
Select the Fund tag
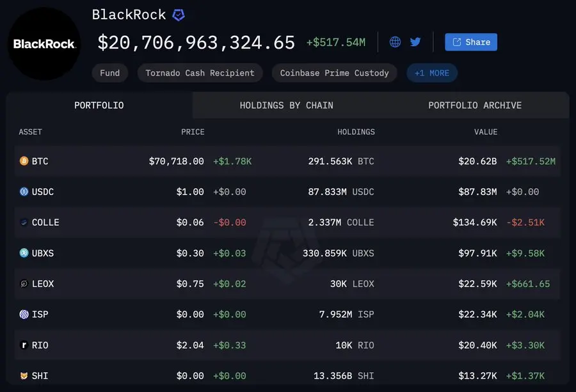coord(110,73)
